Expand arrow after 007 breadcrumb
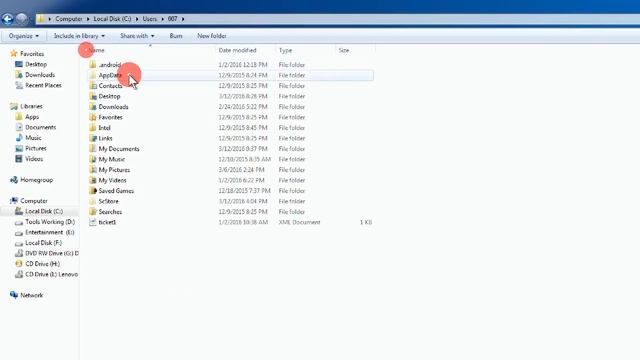The height and width of the screenshot is (360, 640). 183,19
